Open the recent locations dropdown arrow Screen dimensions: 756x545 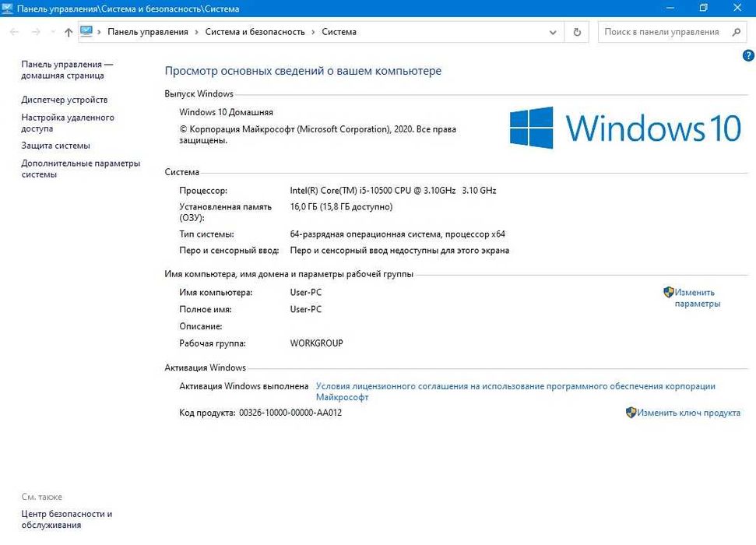52,32
